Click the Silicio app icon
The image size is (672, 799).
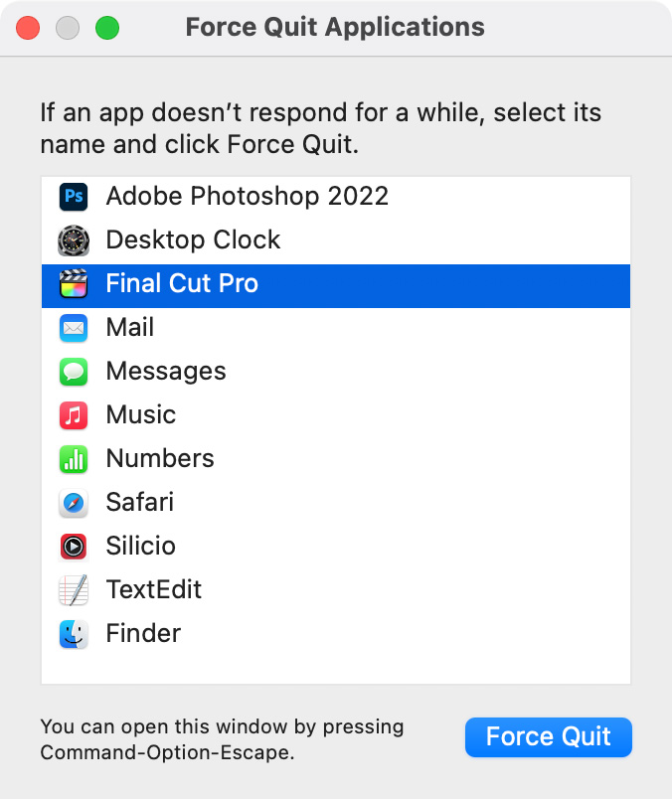74,547
